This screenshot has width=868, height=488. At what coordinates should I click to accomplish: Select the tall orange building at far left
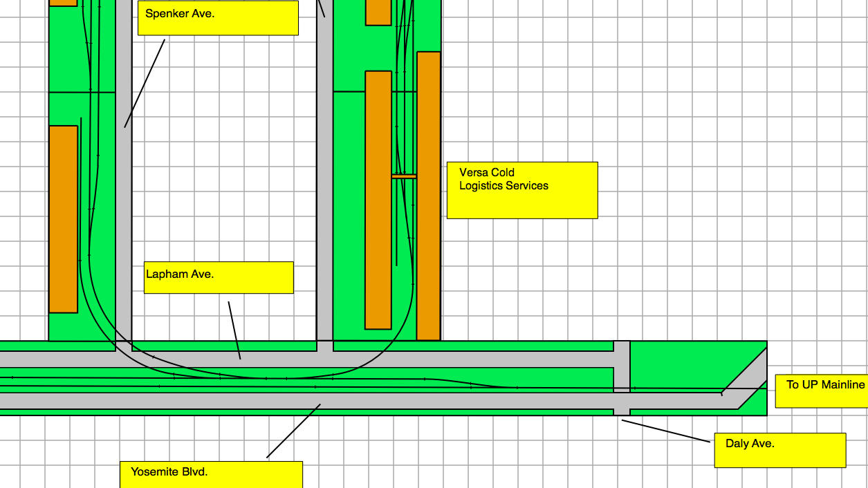63,219
